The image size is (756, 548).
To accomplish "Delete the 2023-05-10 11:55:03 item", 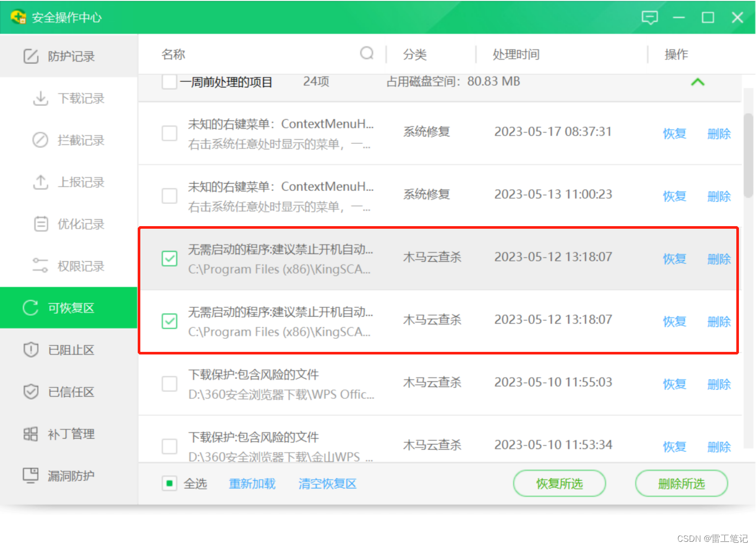I will click(719, 384).
